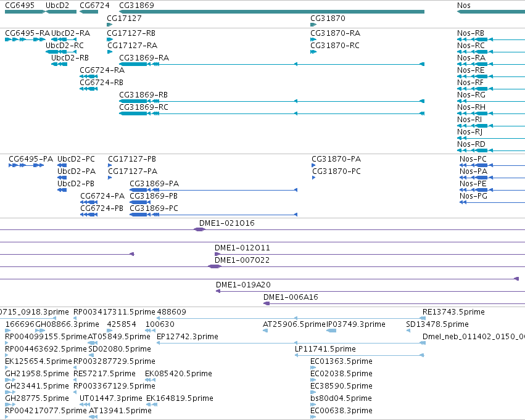Select the CG6724 gene label
The image size is (525, 420).
pos(94,6)
